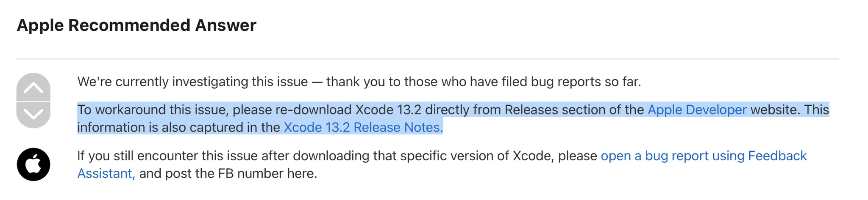Image resolution: width=868 pixels, height=200 pixels.
Task: Click the word "Releases" in the highlighted paragraph
Action: pyautogui.click(x=533, y=110)
